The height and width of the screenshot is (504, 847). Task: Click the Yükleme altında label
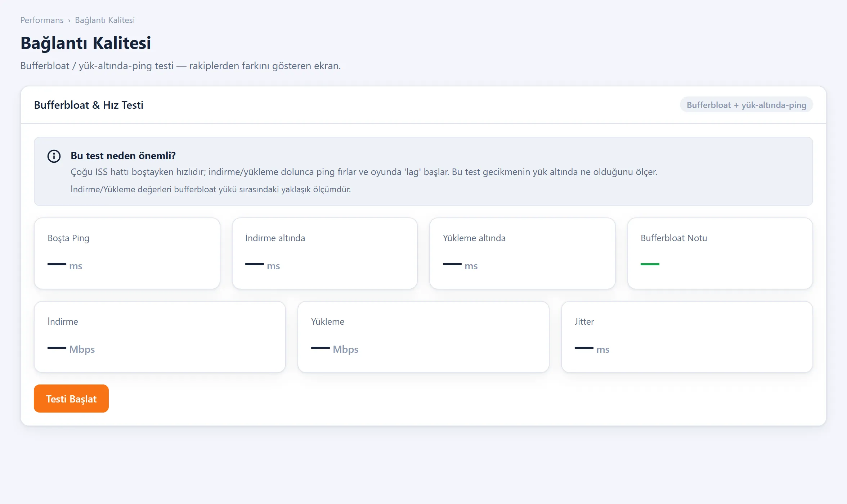click(x=474, y=238)
